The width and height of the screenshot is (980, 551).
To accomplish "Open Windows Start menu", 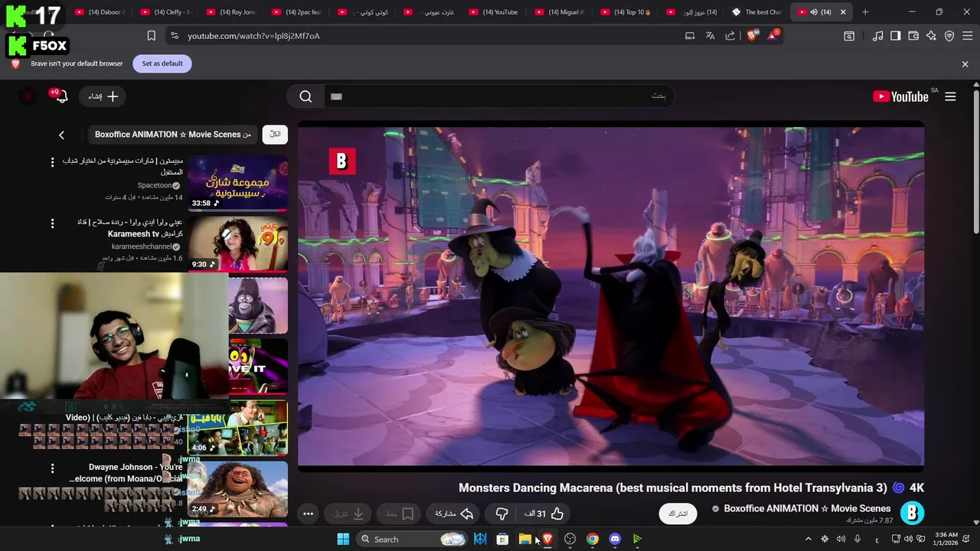I will coord(343,539).
